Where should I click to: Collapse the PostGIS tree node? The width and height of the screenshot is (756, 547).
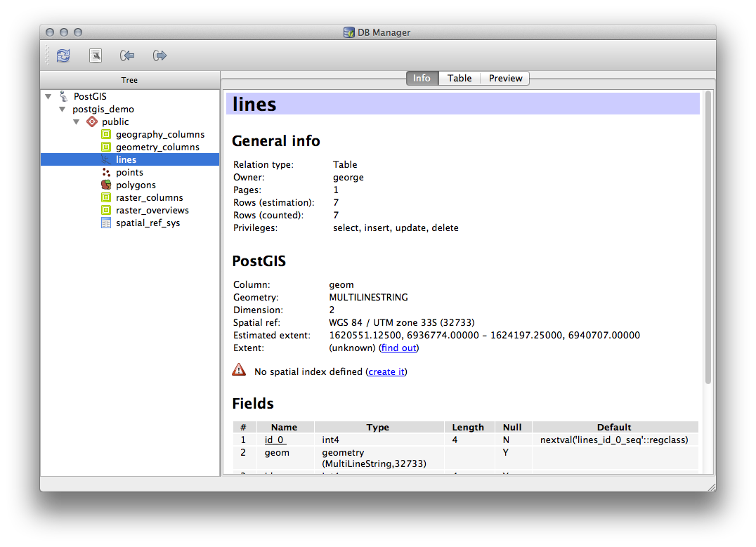tap(48, 97)
